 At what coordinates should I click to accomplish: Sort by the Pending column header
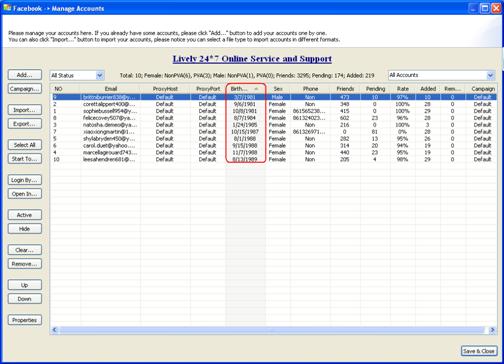click(x=375, y=89)
